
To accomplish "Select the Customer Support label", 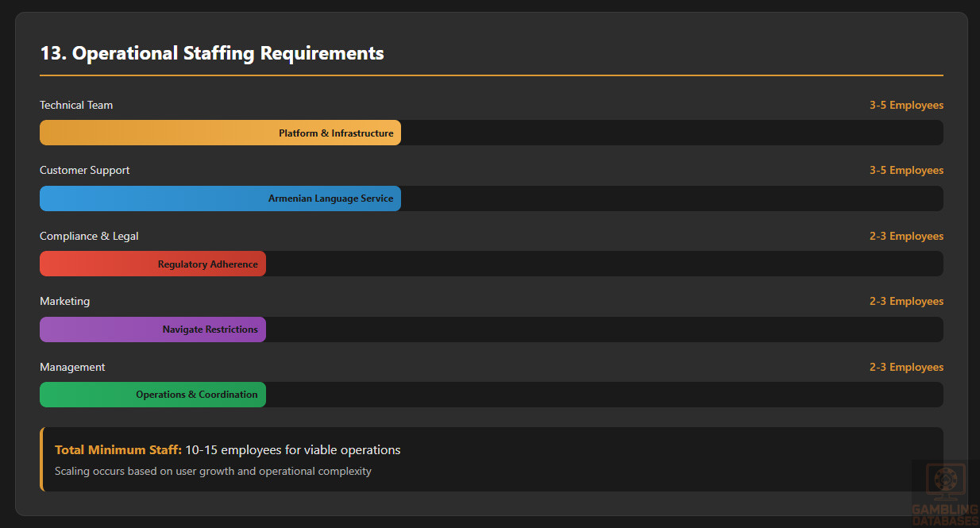I will [85, 170].
